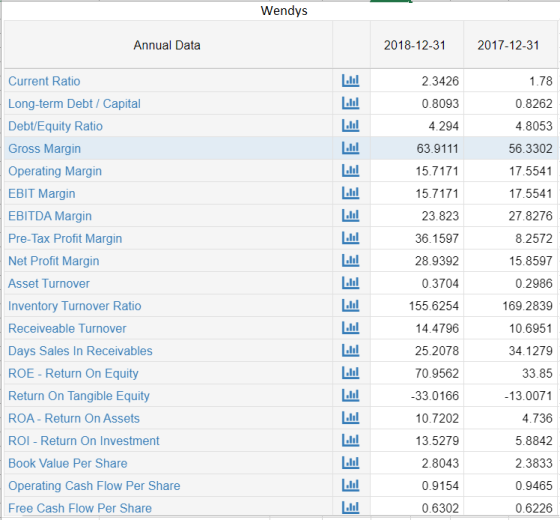This screenshot has height=520, width=560.
Task: Open chart icon for Debt/Equity Ratio
Action: (350, 126)
